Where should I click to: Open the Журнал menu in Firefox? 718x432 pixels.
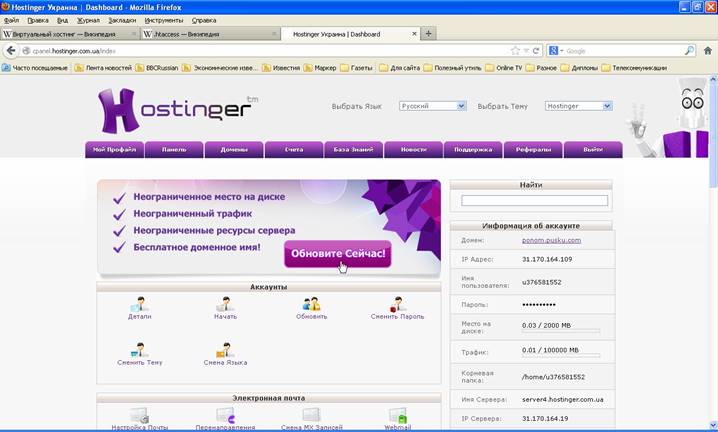(x=88, y=20)
